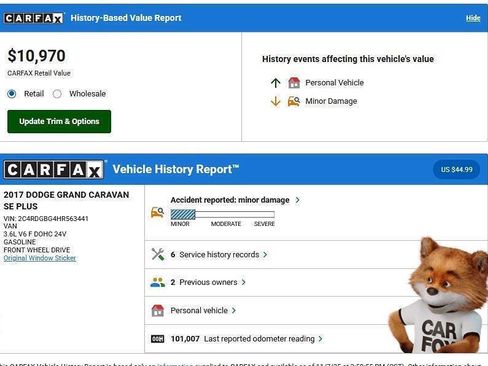The image size is (488, 366).
Task: Expand the Service history records chevron
Action: pos(265,255)
